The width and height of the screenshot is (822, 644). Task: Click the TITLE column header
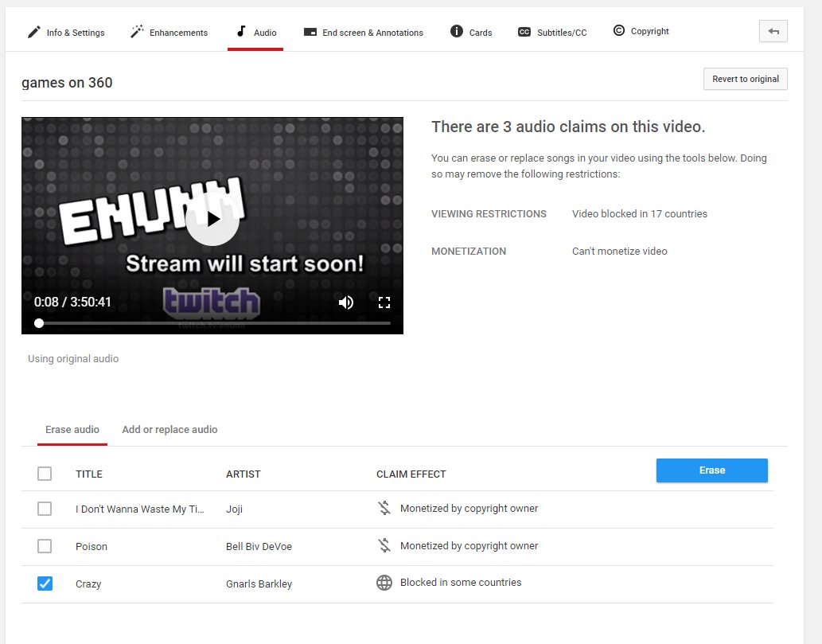(x=89, y=474)
